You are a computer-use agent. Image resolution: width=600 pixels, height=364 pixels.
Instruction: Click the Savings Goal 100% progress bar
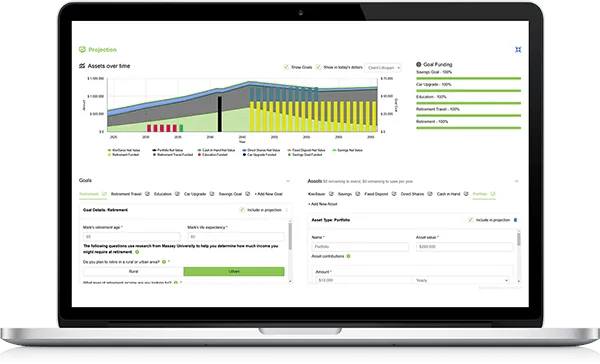pos(468,78)
